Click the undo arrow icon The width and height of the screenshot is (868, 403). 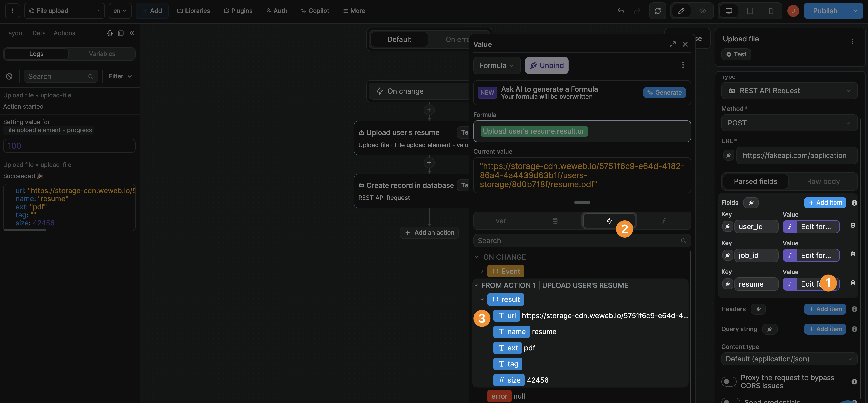point(621,11)
